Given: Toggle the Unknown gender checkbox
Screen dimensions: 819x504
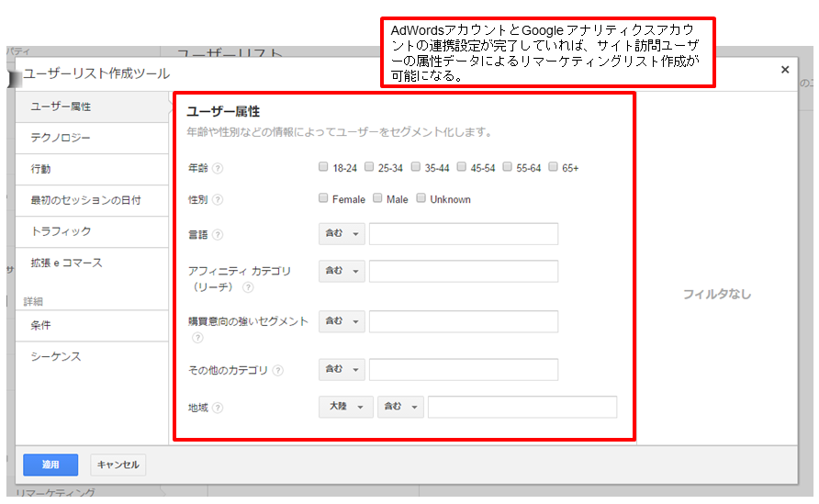Looking at the screenshot, I should [421, 198].
